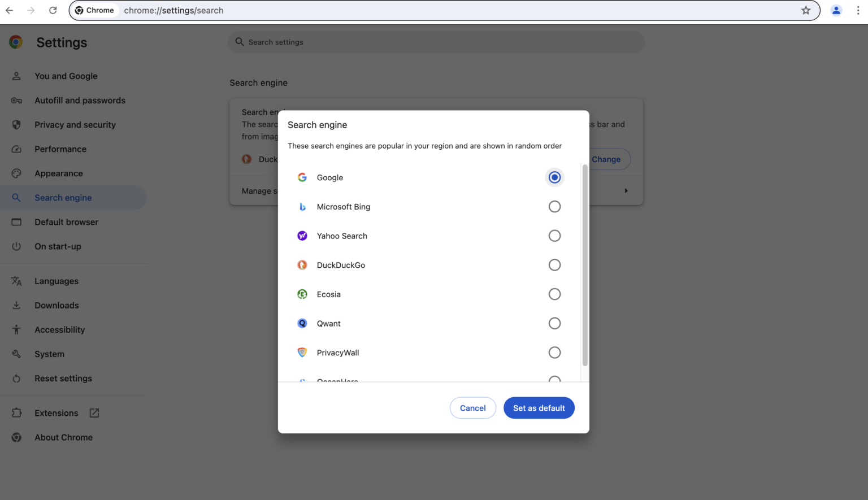Click the browser forward arrow
Screen dimensions: 868x500
click(31, 10)
